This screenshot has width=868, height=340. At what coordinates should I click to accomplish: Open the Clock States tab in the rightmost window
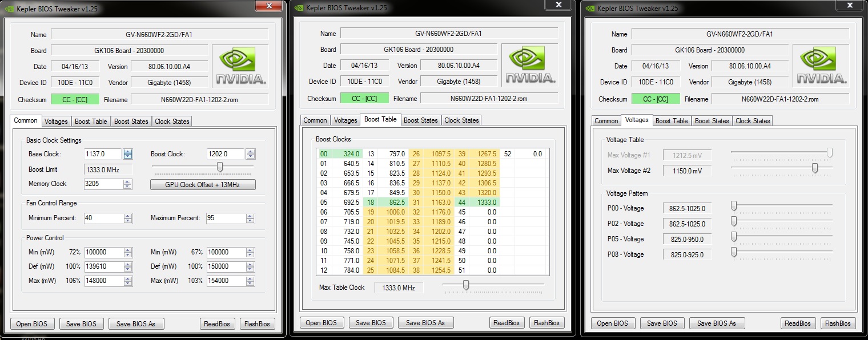[753, 121]
